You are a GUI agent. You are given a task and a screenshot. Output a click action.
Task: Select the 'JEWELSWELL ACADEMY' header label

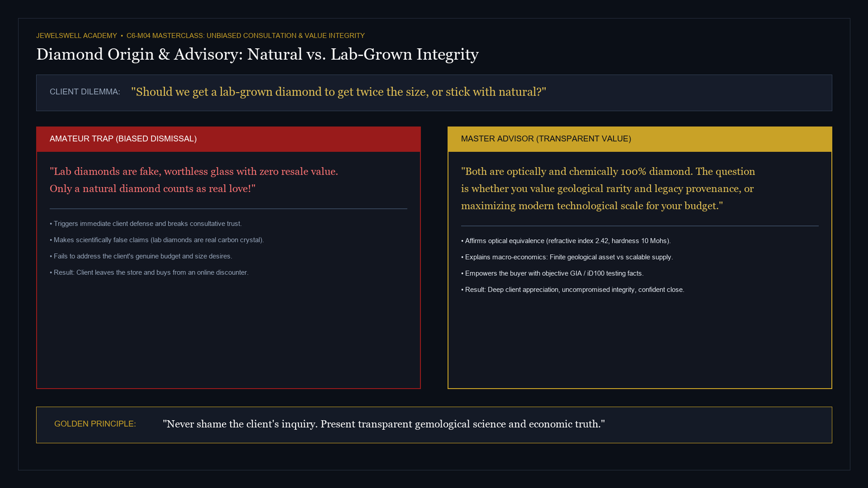pyautogui.click(x=76, y=36)
